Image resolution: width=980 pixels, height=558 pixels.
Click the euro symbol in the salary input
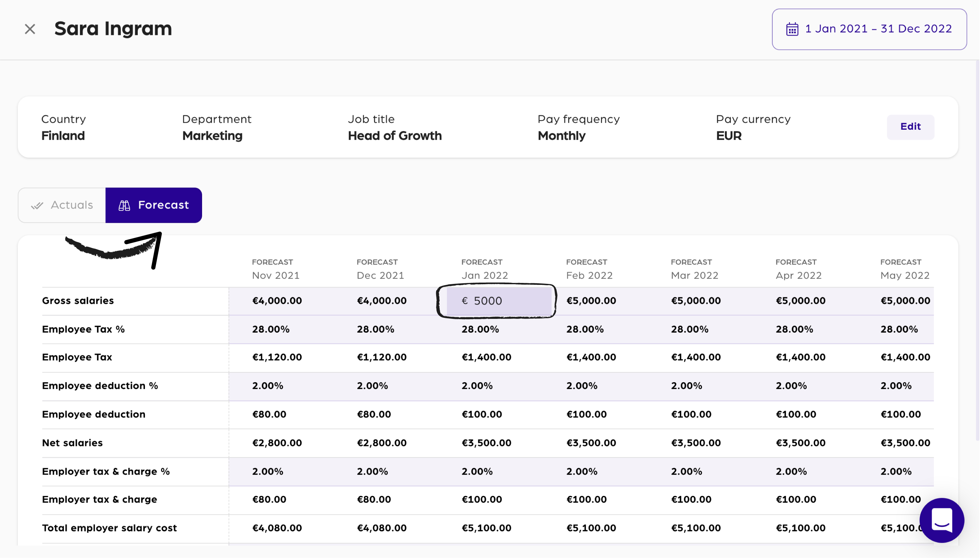click(465, 301)
